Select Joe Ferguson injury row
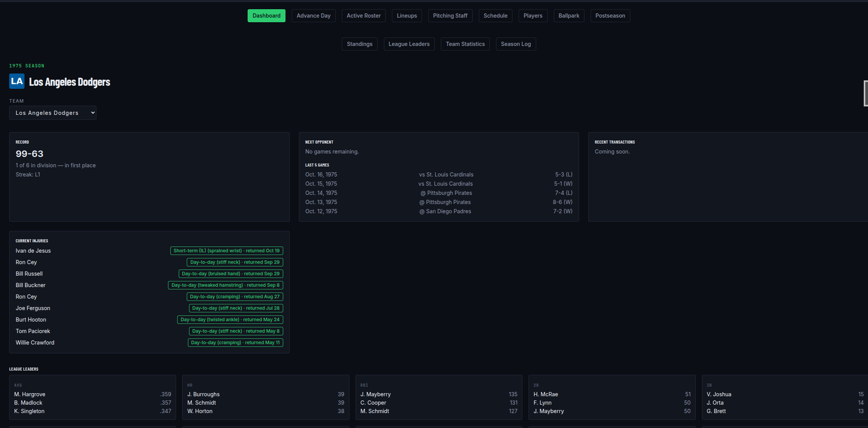The height and width of the screenshot is (428, 868). 149,308
